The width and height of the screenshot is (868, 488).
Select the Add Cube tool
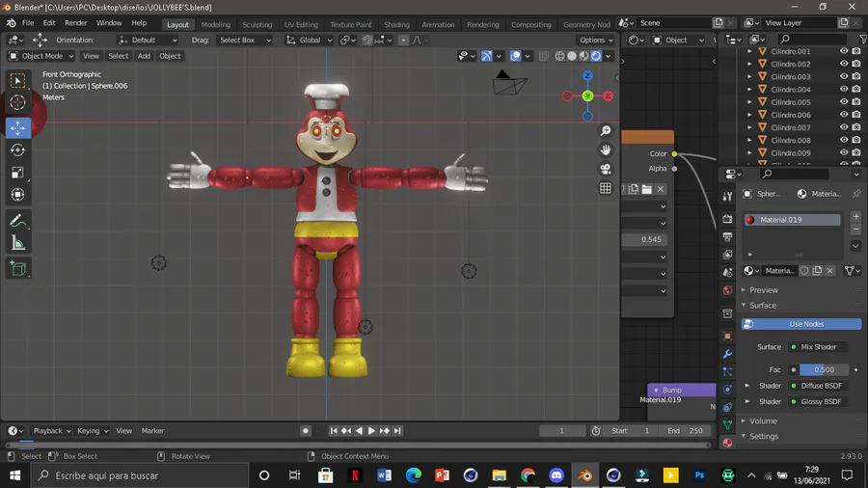(17, 269)
